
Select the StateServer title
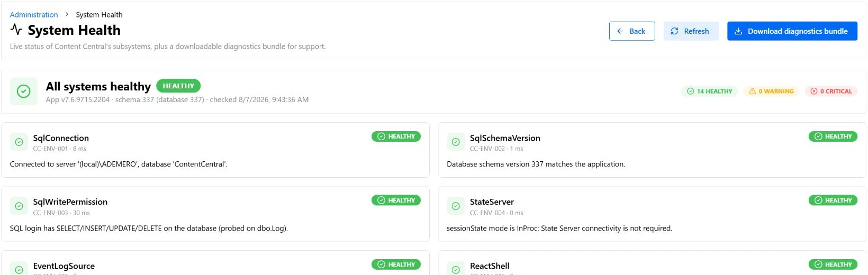click(x=492, y=202)
